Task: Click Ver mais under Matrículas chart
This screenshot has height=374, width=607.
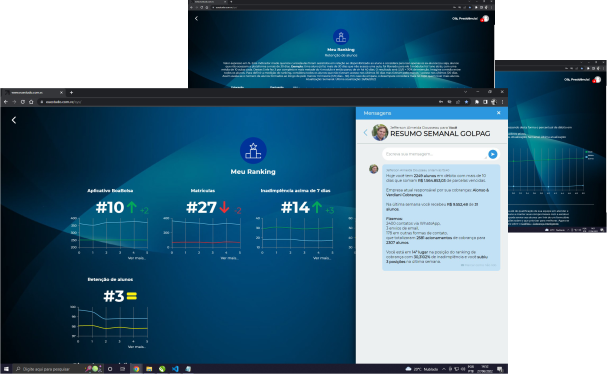Action: 229,258
